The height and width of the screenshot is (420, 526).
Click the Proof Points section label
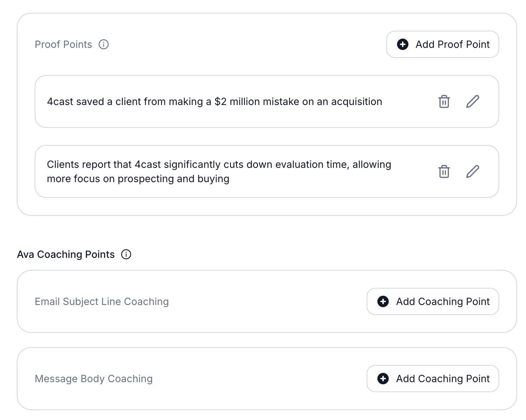63,44
